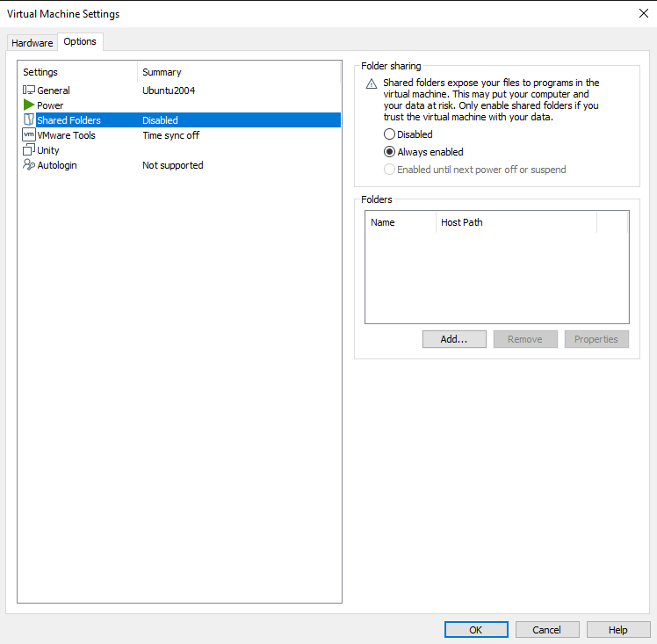Select the Disabled radio button

(x=389, y=134)
